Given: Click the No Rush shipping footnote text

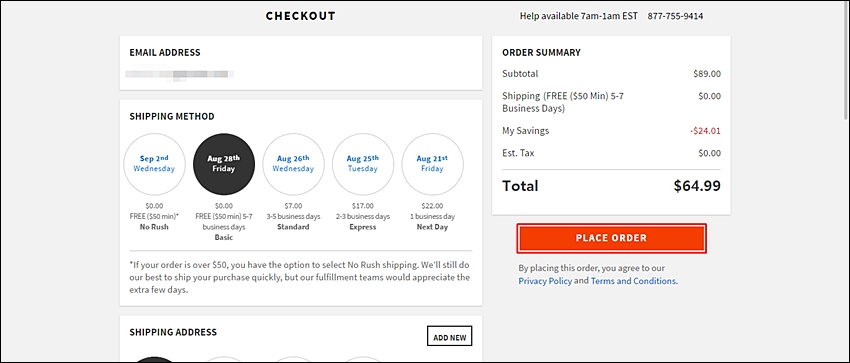Looking at the screenshot, I should coord(299,277).
